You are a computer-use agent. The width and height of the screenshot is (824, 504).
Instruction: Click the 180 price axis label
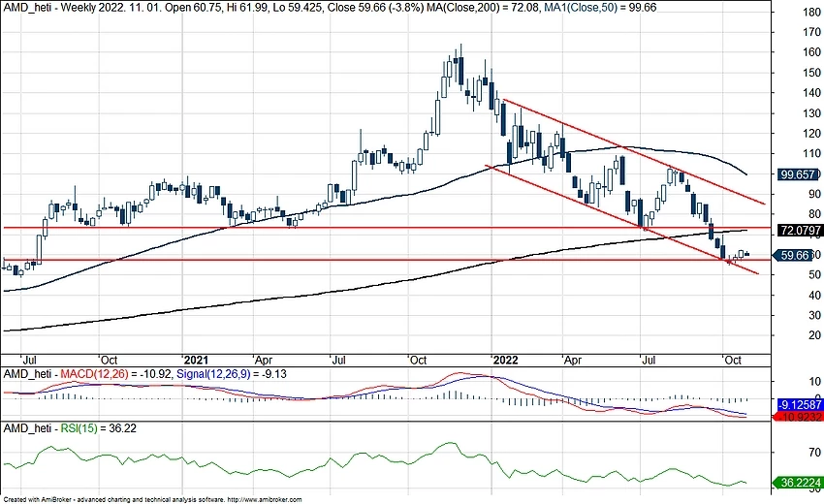tap(812, 12)
